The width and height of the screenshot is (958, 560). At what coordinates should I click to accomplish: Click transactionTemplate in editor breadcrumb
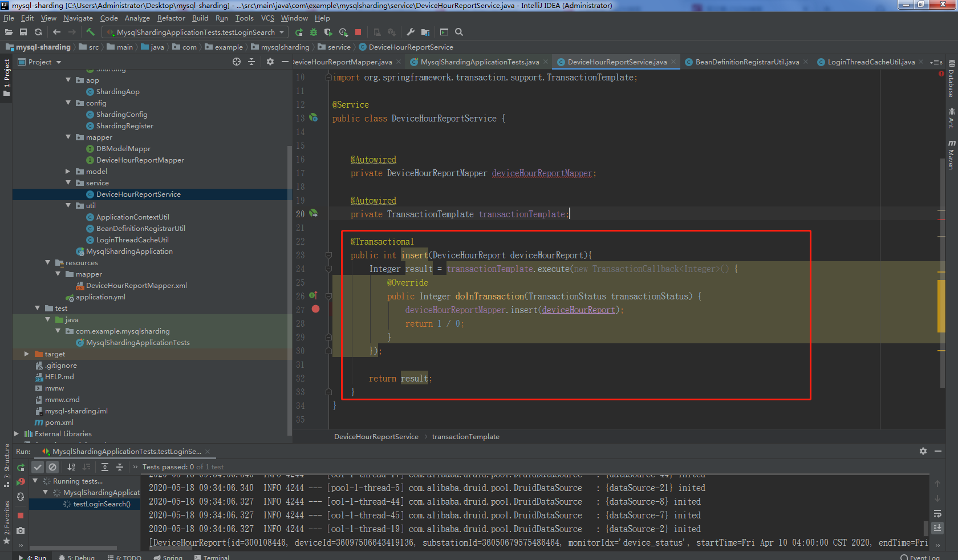465,437
